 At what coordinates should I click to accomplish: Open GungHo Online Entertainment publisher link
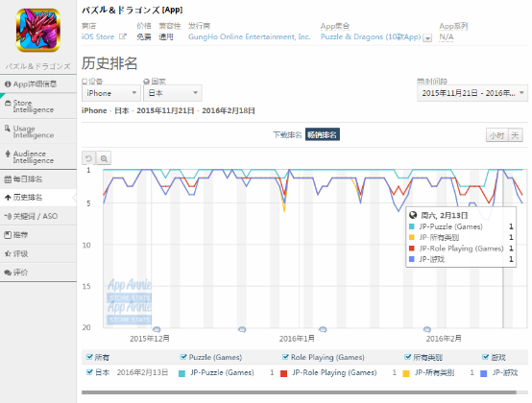coord(250,36)
